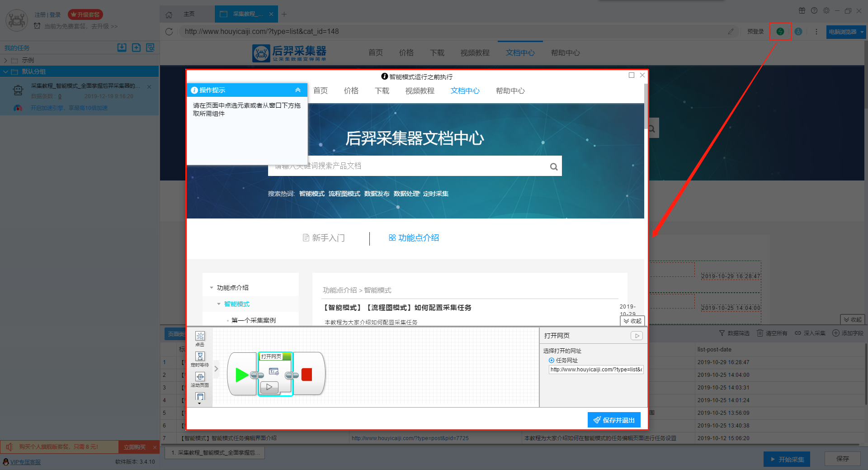Select the 任务网址 radio button

(552, 361)
